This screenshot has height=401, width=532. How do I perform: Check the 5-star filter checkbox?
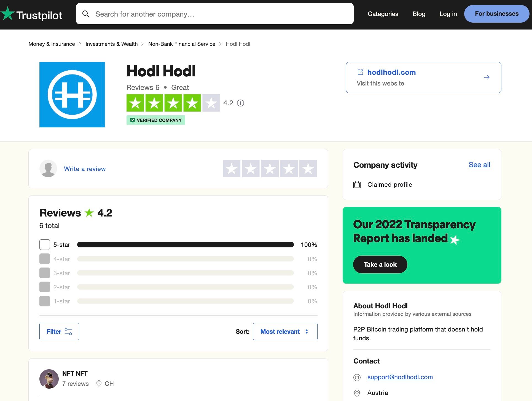pos(44,244)
